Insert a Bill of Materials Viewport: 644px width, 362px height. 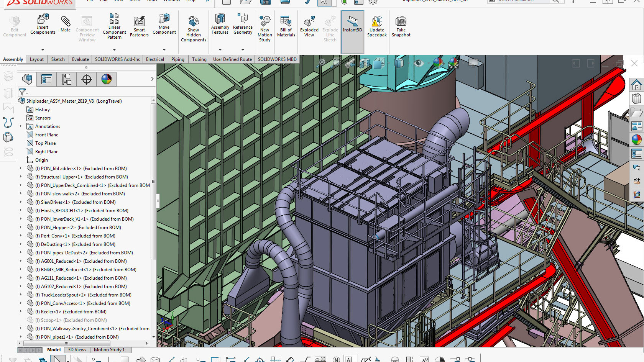click(286, 26)
